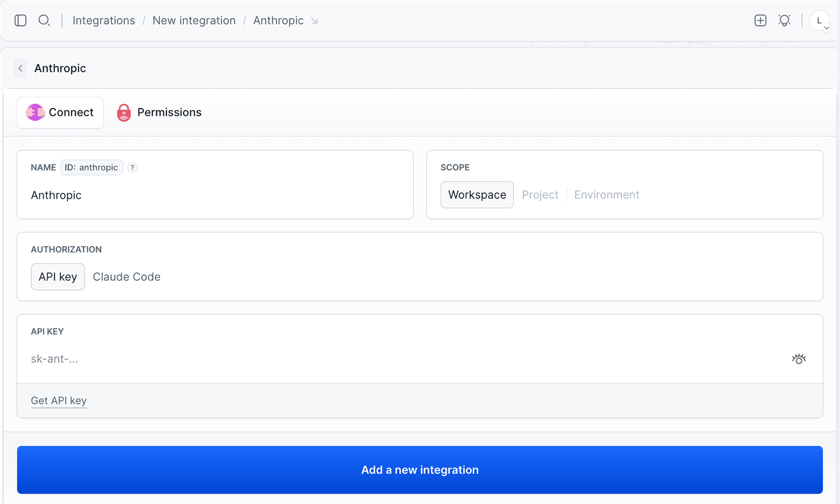The height and width of the screenshot is (504, 840).
Task: Click the Anthropic page heading
Action: click(x=60, y=68)
